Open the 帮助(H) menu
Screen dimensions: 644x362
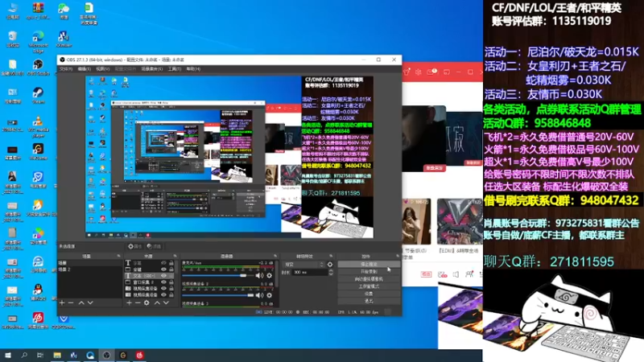[x=193, y=69]
